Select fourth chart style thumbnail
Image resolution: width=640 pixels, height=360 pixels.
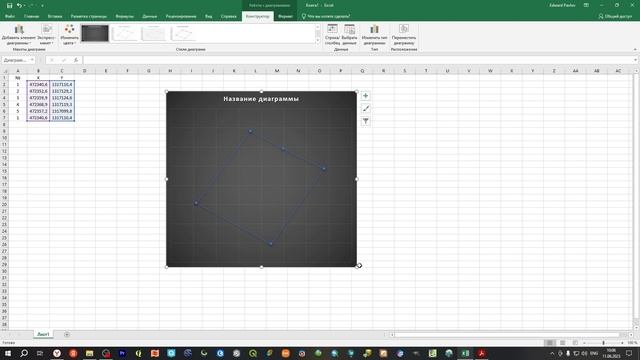pos(183,33)
